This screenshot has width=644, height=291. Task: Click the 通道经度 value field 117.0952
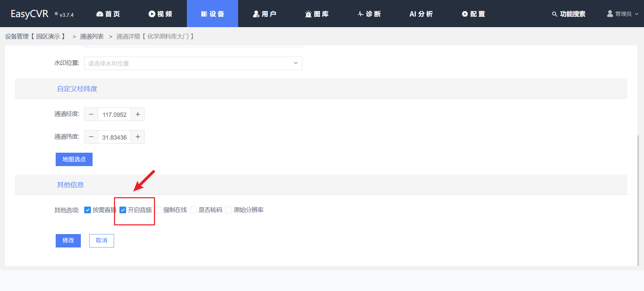114,115
